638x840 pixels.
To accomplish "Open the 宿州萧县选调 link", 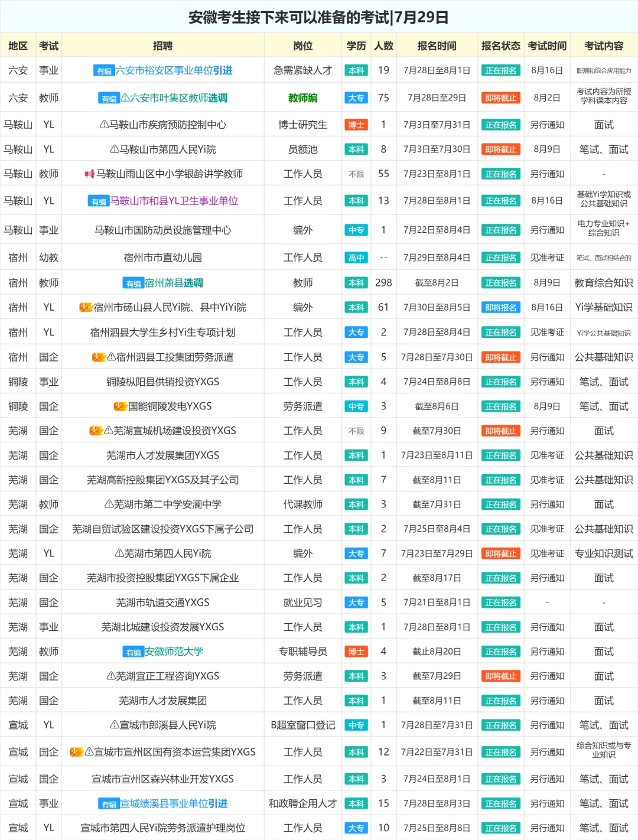I will pyautogui.click(x=174, y=283).
